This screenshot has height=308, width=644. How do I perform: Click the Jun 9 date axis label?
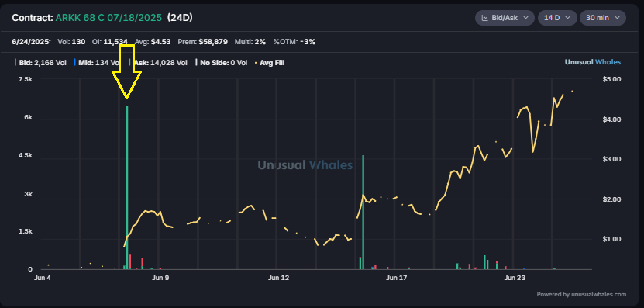pos(160,278)
